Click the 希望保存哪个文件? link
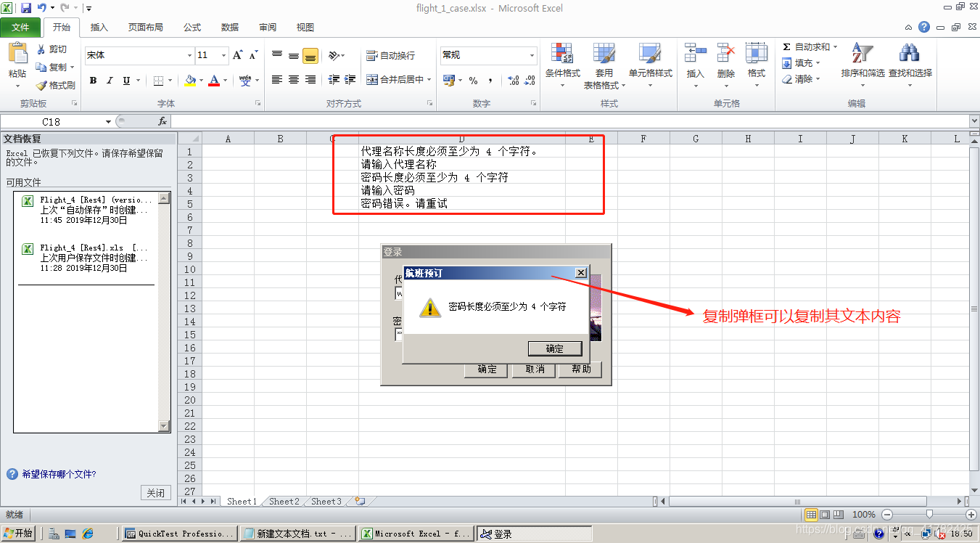 click(59, 474)
